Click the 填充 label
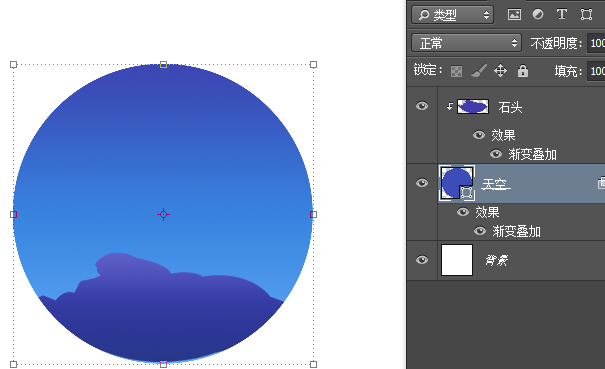The image size is (605, 369). 568,71
